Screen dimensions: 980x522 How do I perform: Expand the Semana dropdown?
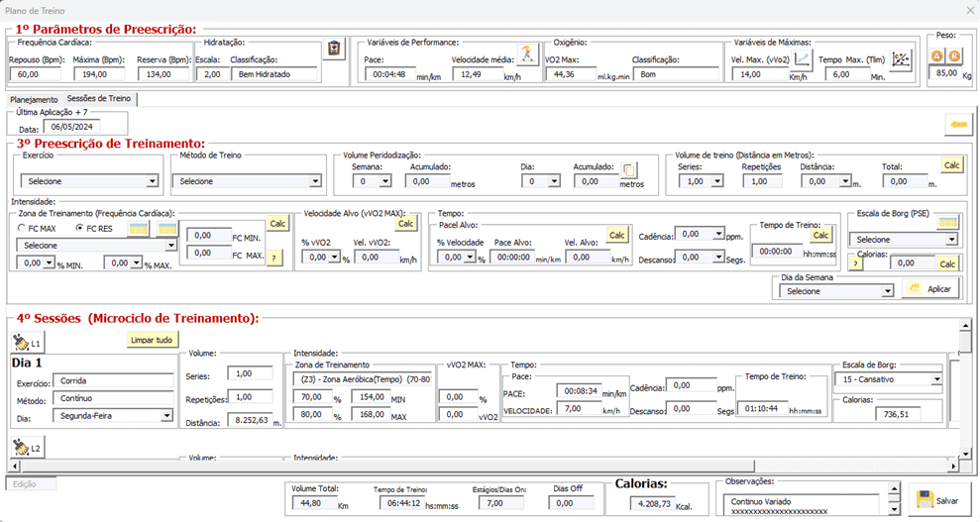[x=385, y=181]
